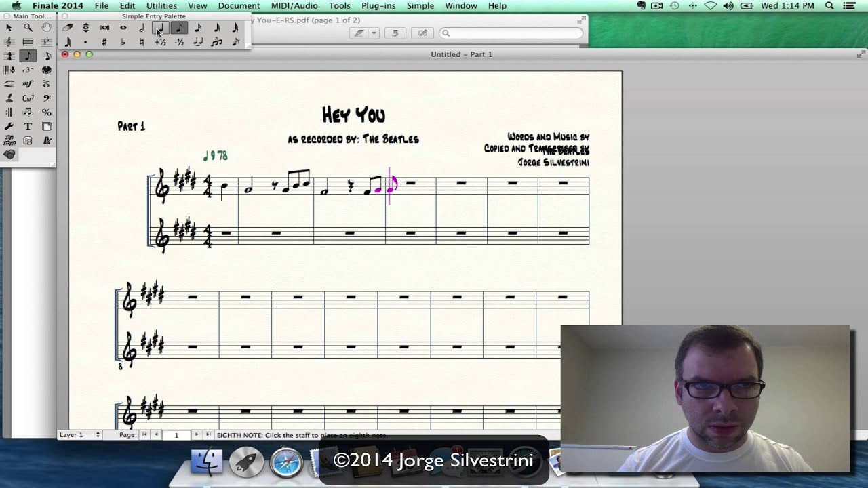
Task: Select the Note Mover tool
Action: point(28,112)
